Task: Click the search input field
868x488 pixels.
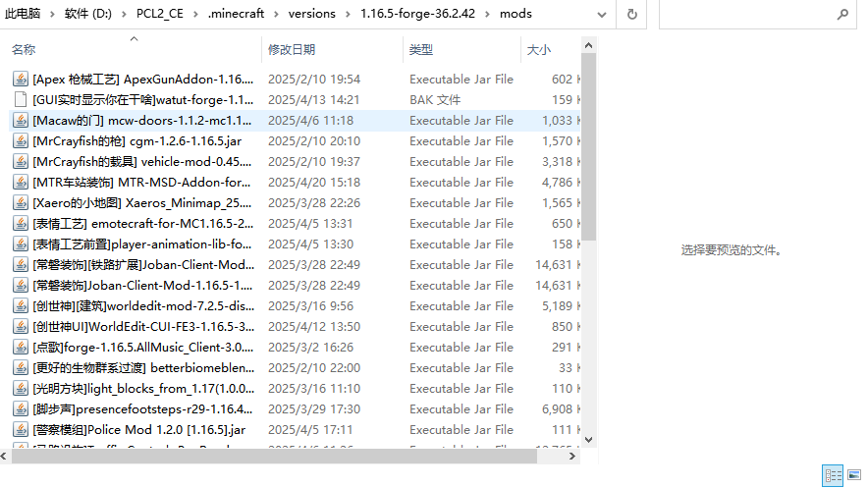Action: click(746, 14)
